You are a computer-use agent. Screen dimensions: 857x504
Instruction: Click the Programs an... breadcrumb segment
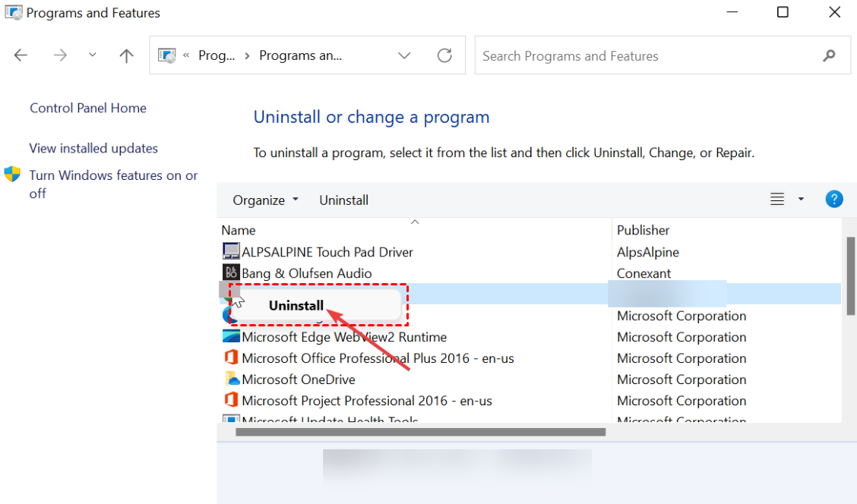[x=301, y=55]
